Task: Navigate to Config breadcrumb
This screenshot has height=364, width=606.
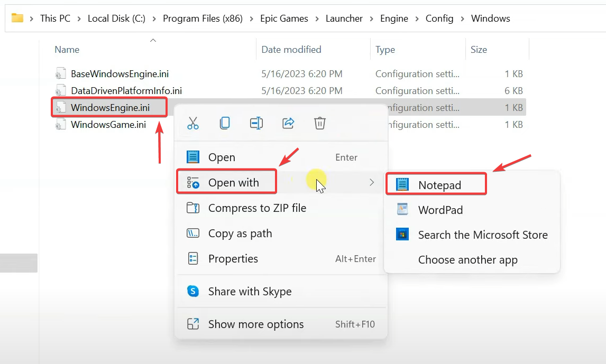Action: pyautogui.click(x=439, y=18)
